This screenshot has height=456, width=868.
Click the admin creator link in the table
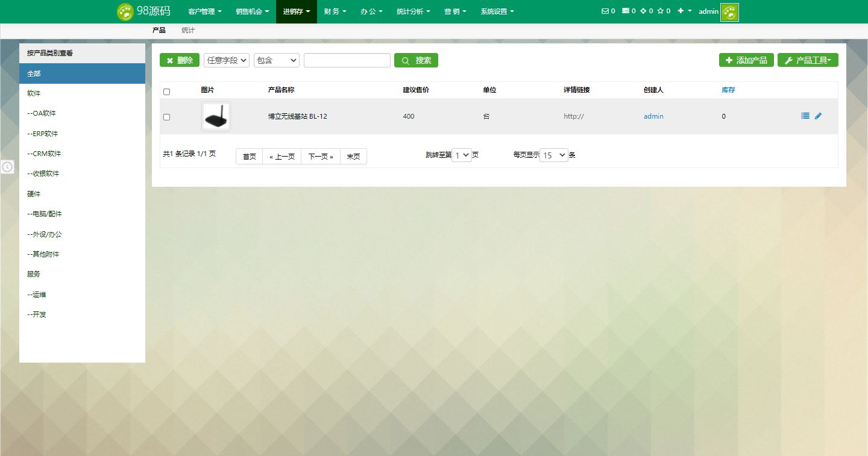click(x=653, y=116)
